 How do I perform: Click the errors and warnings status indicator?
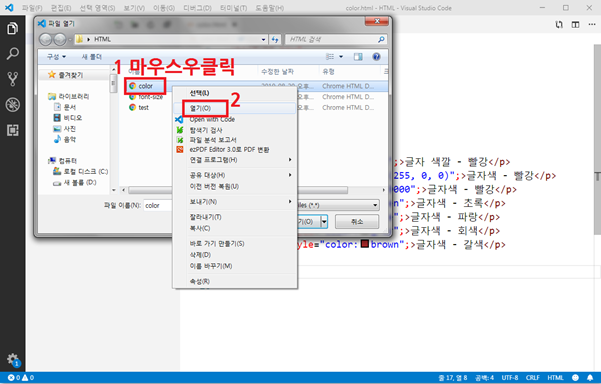pyautogui.click(x=21, y=377)
